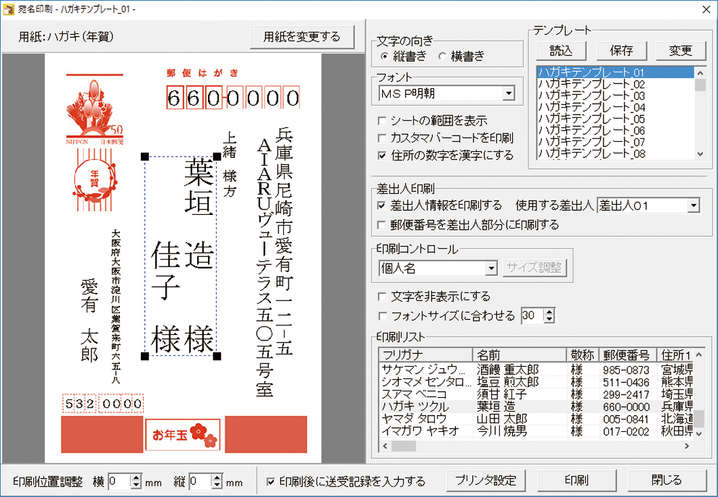This screenshot has width=718, height=497.
Task: Enable シートの範囲を表示 checkbox
Action: pyautogui.click(x=383, y=120)
